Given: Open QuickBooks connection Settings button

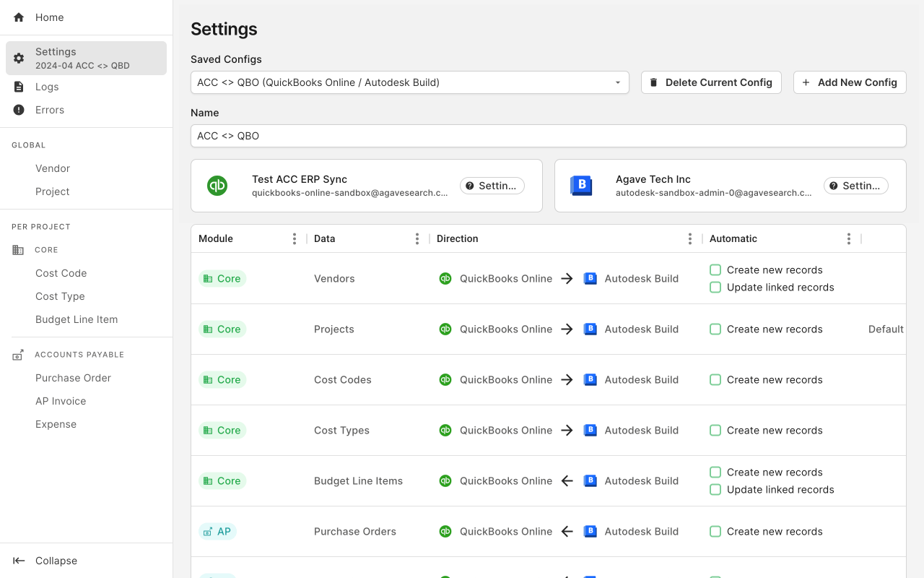Looking at the screenshot, I should 492,186.
